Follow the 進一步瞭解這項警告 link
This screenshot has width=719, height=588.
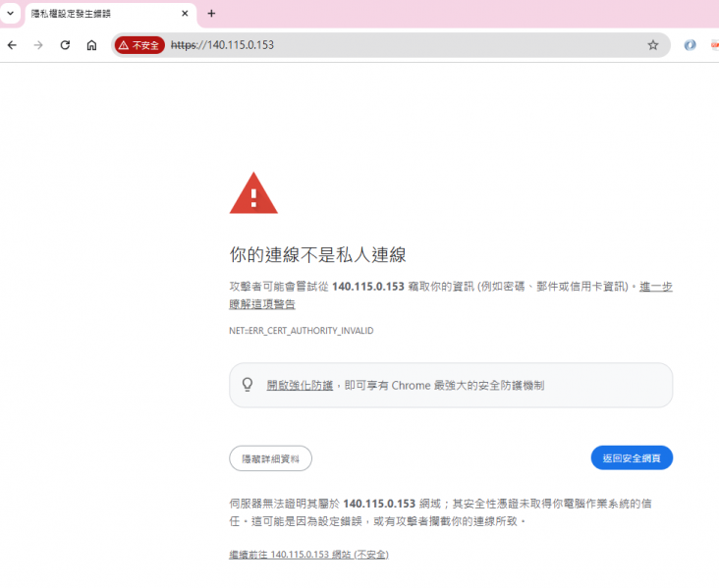click(655, 287)
